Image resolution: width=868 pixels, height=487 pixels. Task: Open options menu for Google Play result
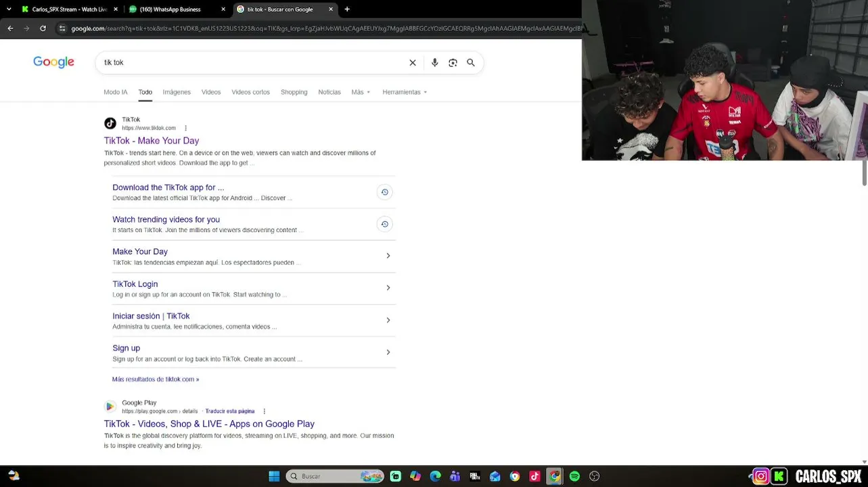tap(264, 411)
